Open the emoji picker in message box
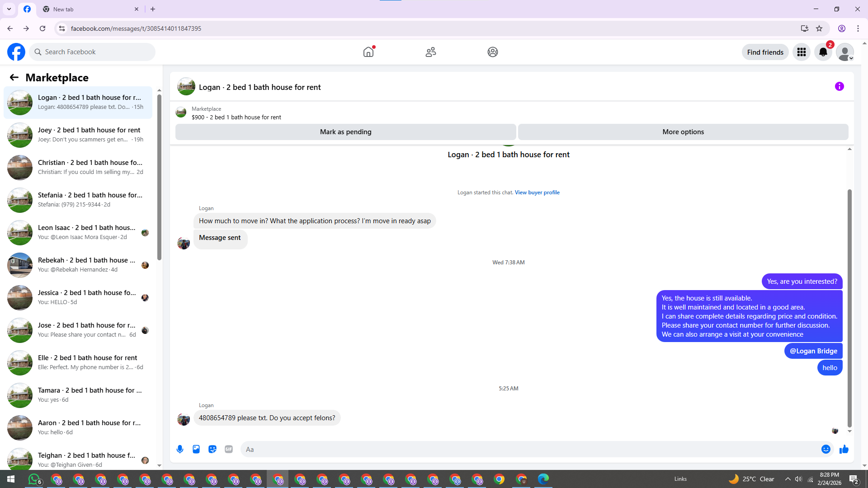The height and width of the screenshot is (488, 868). coord(826,449)
